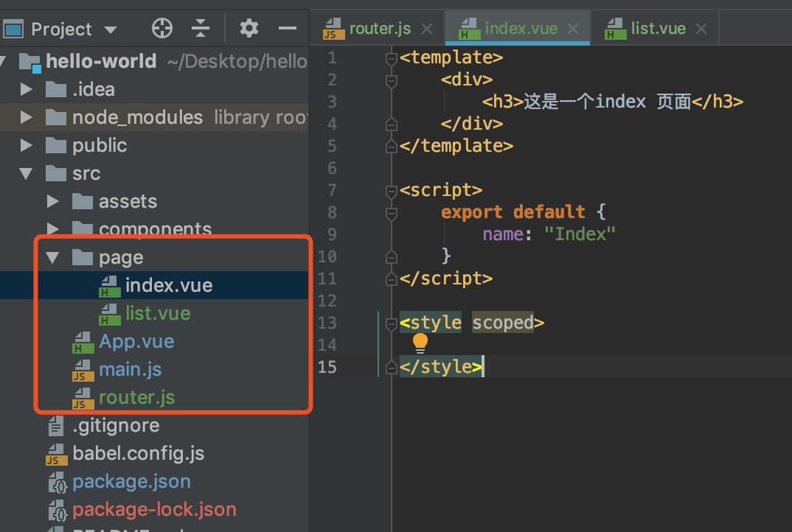The image size is (792, 532).
Task: Open package.json in the tree
Action: click(x=131, y=482)
